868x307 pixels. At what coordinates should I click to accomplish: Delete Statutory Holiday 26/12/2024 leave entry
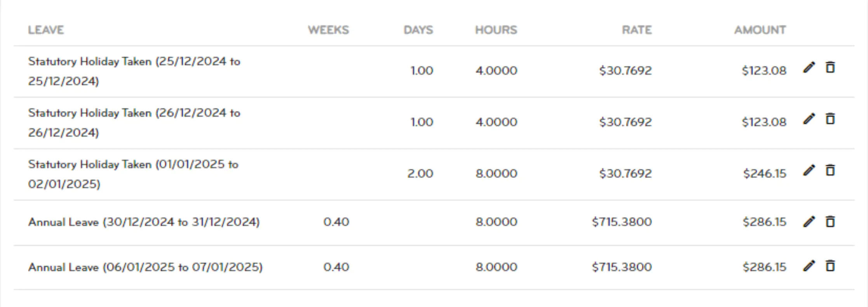[x=830, y=118]
